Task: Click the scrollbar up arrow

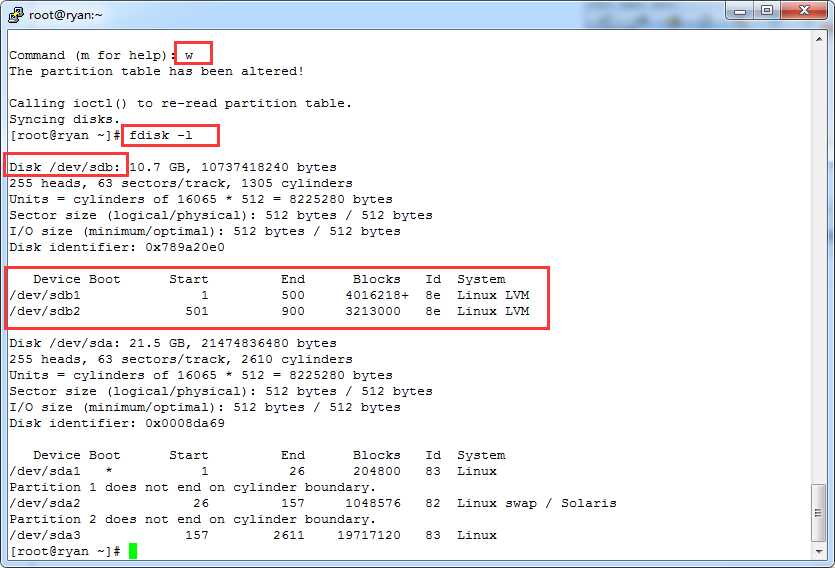Action: pos(819,39)
